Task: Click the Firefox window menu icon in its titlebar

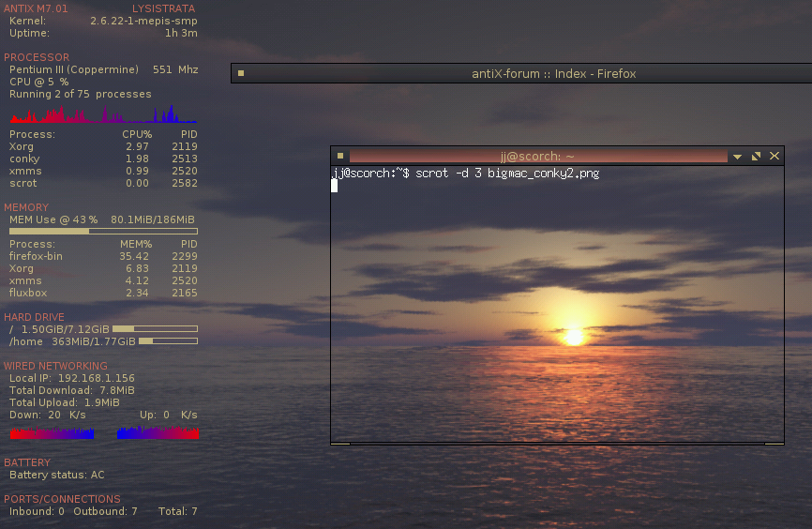Action: point(241,73)
